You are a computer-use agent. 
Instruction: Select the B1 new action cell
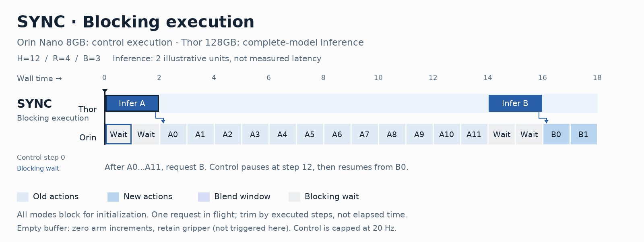coord(584,134)
